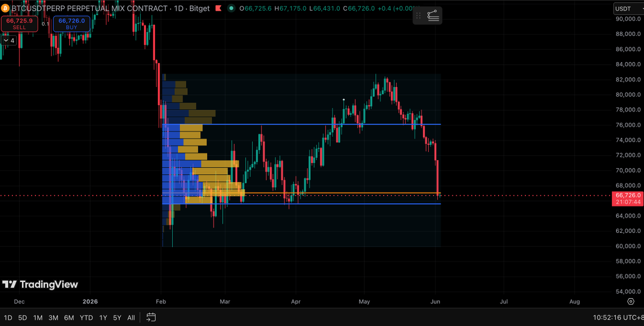644x326 pixels.
Task: Select the 1D time range
Action: click(x=8, y=317)
